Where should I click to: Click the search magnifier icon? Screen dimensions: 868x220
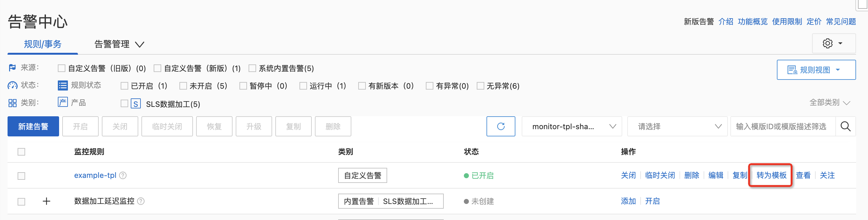coord(845,126)
